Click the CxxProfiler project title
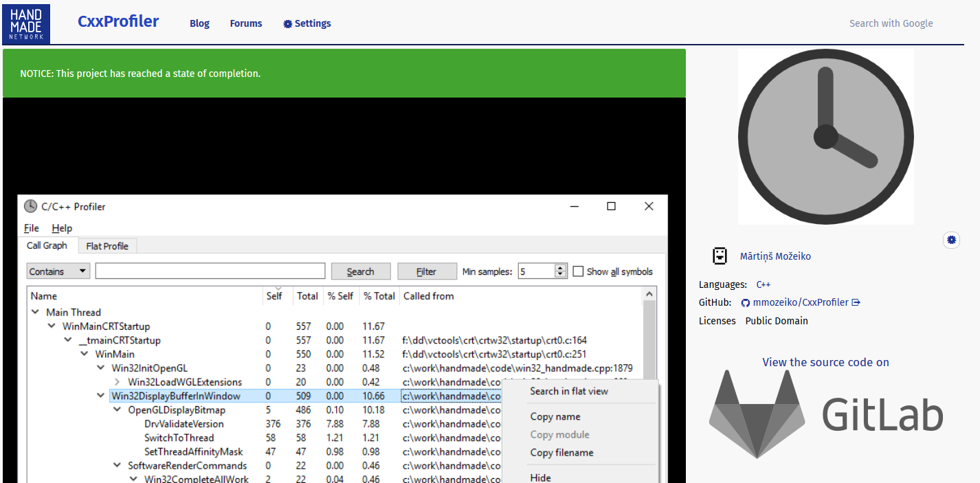The height and width of the screenshot is (483, 980). [118, 21]
